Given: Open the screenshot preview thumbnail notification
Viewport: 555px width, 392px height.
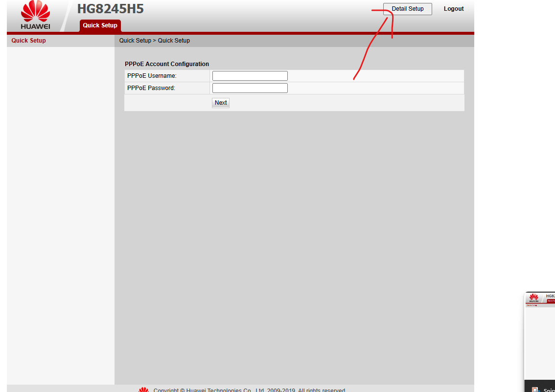Looking at the screenshot, I should coord(539,342).
